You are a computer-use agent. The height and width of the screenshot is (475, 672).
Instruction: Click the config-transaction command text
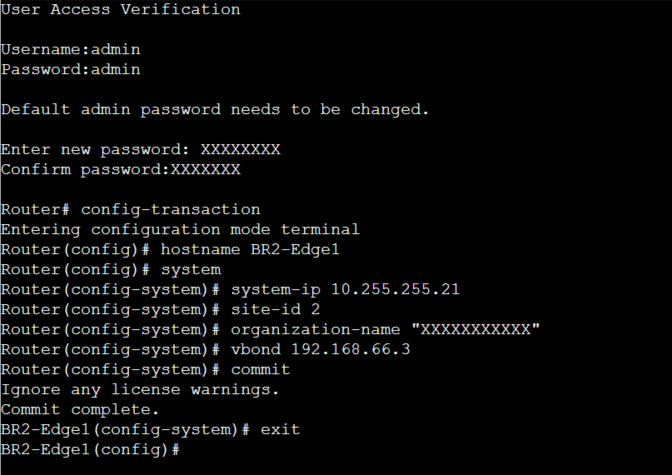(170, 209)
